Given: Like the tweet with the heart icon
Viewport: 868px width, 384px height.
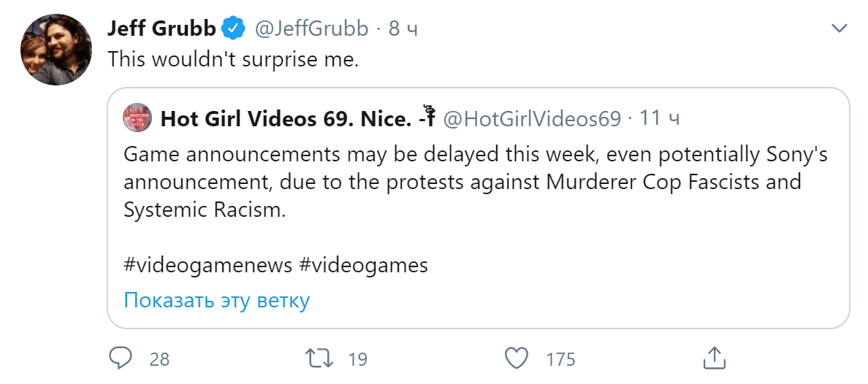Looking at the screenshot, I should (517, 358).
